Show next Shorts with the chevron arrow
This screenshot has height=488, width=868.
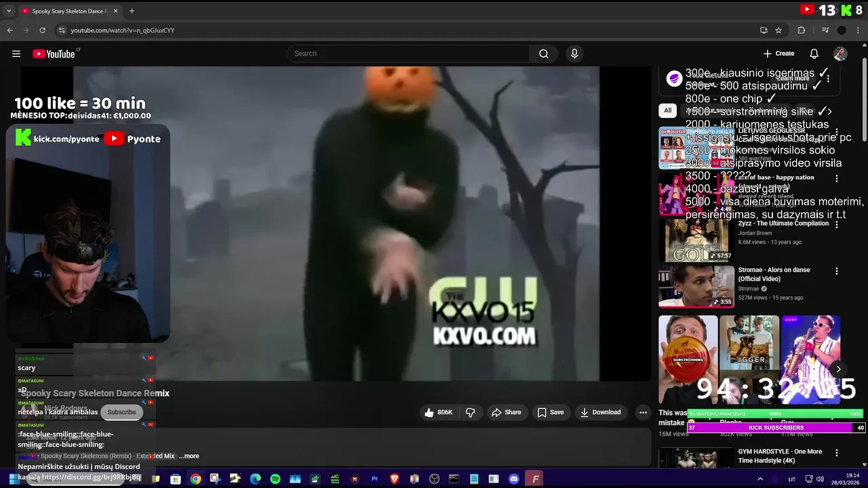click(x=838, y=369)
